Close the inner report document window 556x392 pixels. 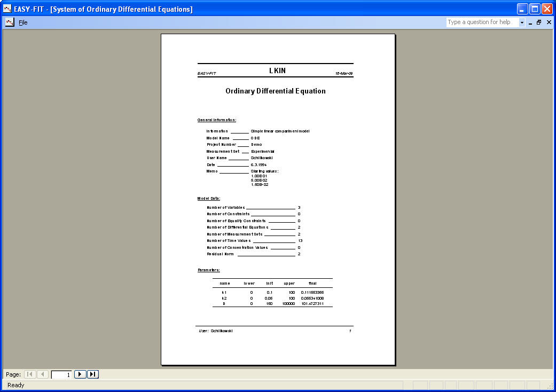[549, 22]
